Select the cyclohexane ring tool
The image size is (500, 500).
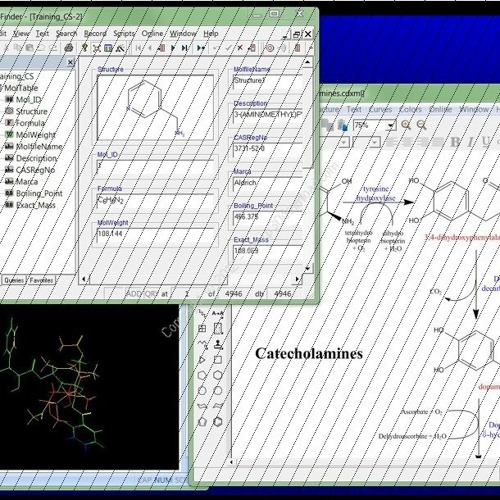(218, 375)
